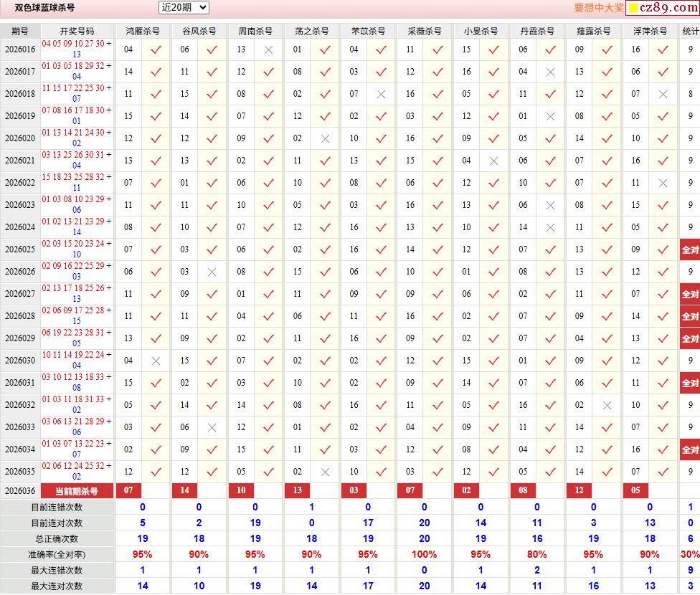This screenshot has height=595, width=700.
Task: Click the X mark for 鸿雁杀号 in row 2026030
Action: [x=156, y=361]
